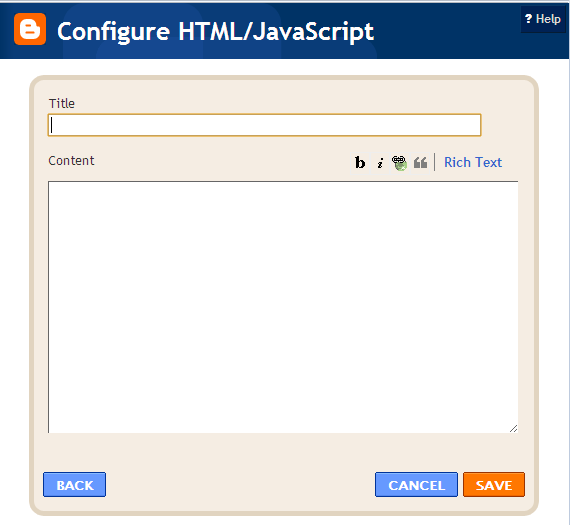570x525 pixels.
Task: Apply italic formatting with the i icon
Action: 380,163
